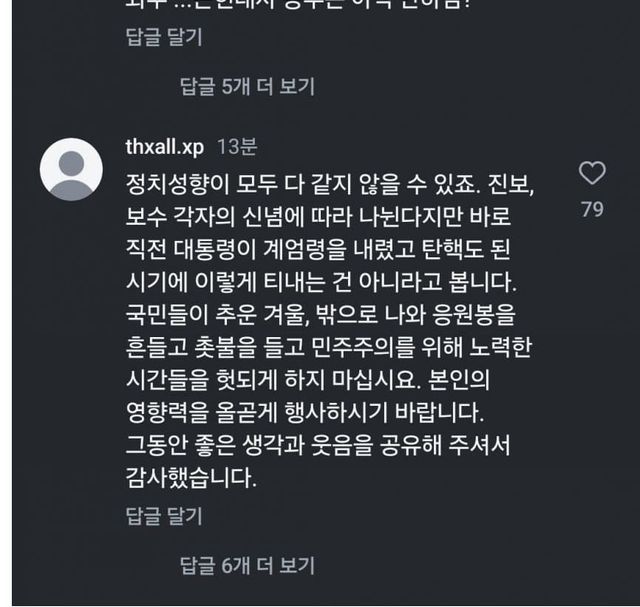Click the final line "감사했습니다."
The width and height of the screenshot is (640, 607).
190,479
